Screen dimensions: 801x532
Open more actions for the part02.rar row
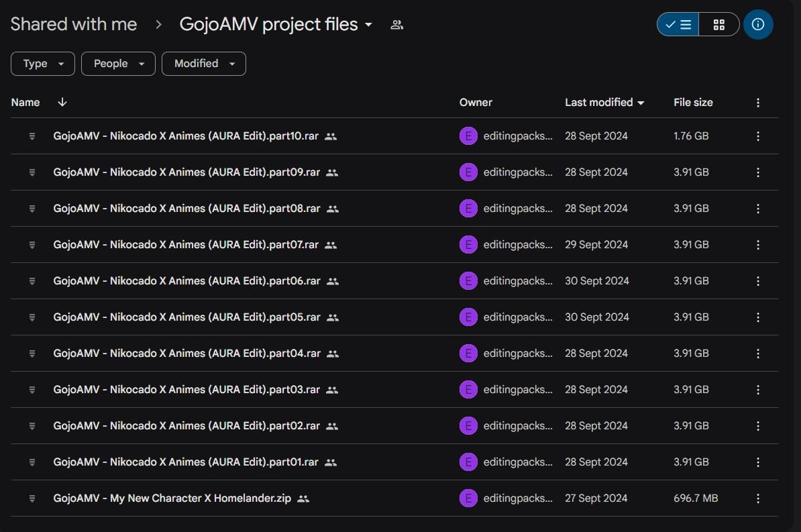click(758, 426)
